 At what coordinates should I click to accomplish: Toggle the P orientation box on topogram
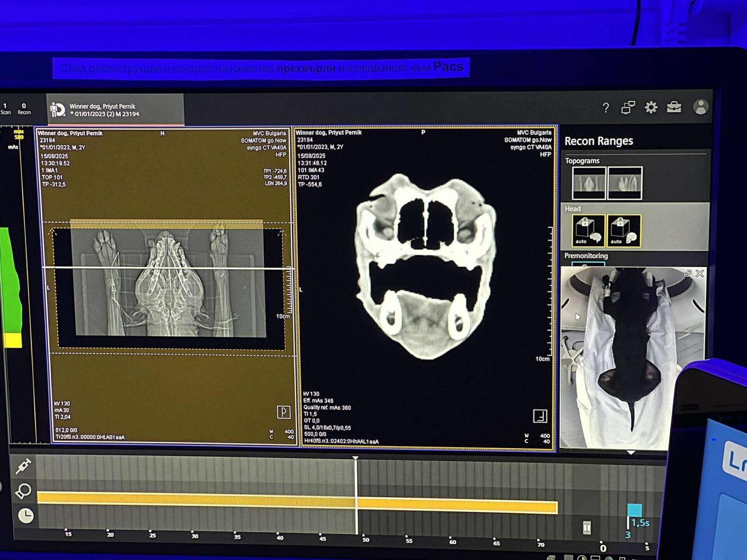coord(284,412)
